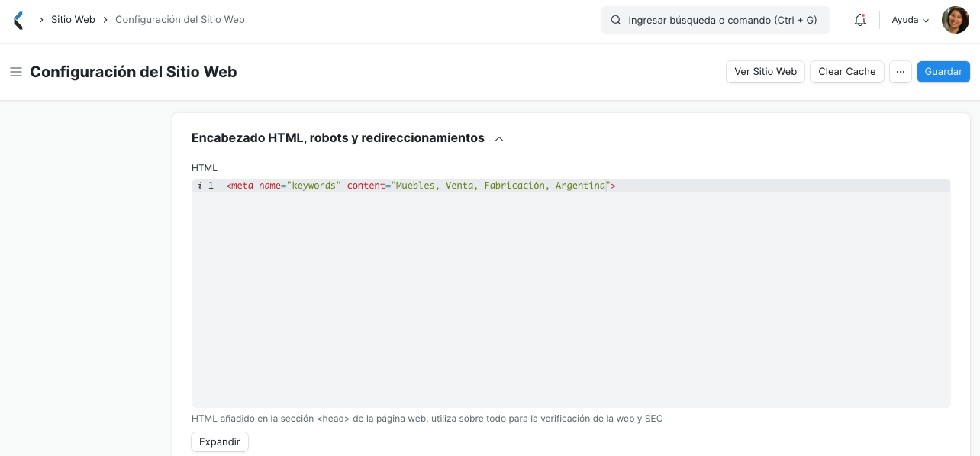This screenshot has width=980, height=456.
Task: Click the back navigation arrow
Action: [x=17, y=20]
